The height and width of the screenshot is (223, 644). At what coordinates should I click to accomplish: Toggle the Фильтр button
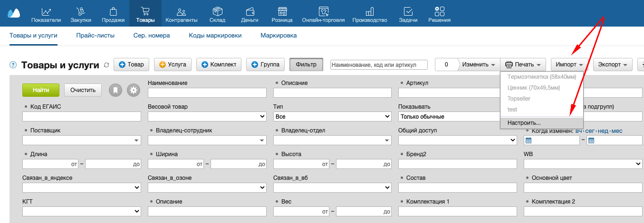click(306, 65)
